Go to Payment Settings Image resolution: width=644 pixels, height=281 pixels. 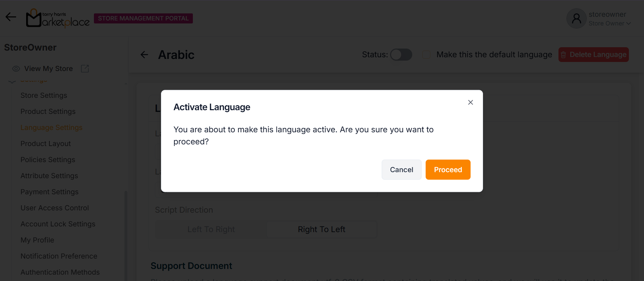pos(49,192)
